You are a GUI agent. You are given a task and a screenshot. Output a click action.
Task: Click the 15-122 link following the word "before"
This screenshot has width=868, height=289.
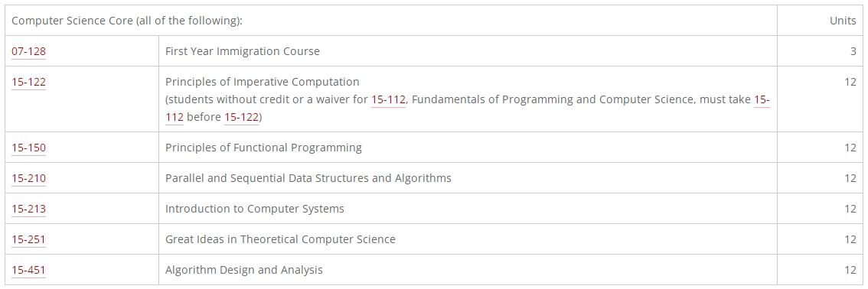tap(241, 117)
